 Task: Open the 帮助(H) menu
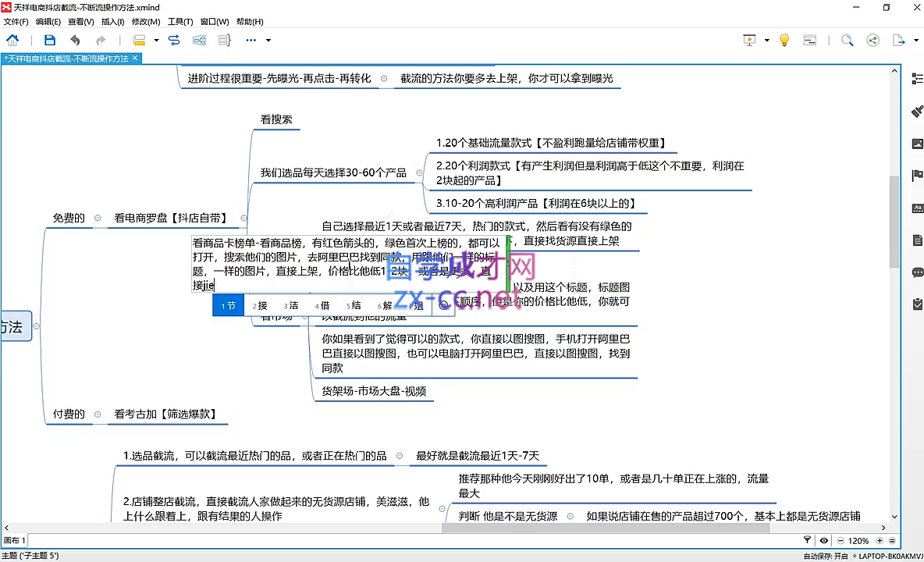(250, 22)
